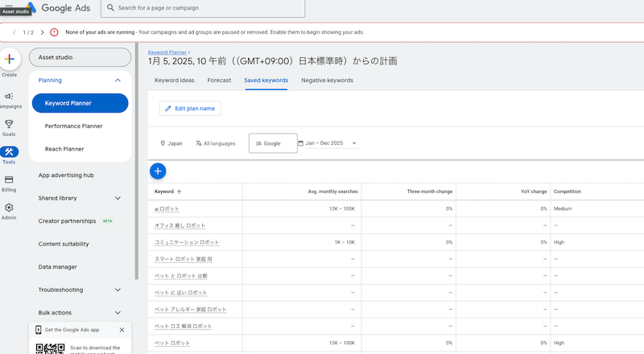The image size is (644, 354).
Task: Click the red alert warning icon
Action: point(54,32)
